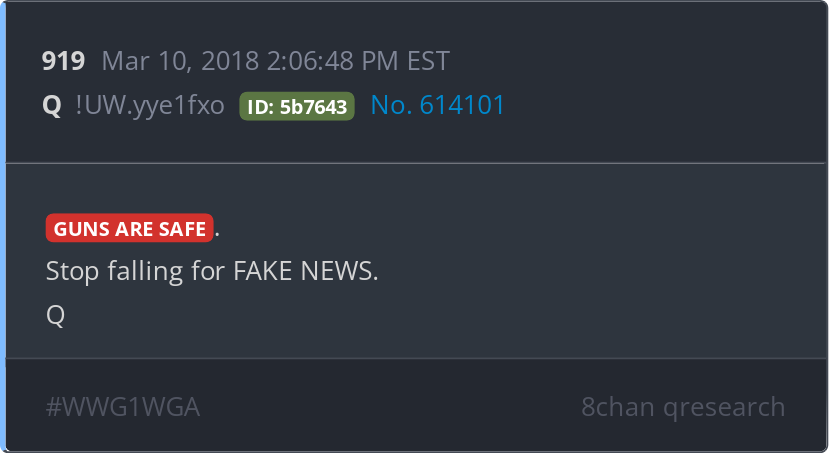This screenshot has height=454, width=830.
Task: Click the blue accent bar on left edge
Action: [3, 227]
